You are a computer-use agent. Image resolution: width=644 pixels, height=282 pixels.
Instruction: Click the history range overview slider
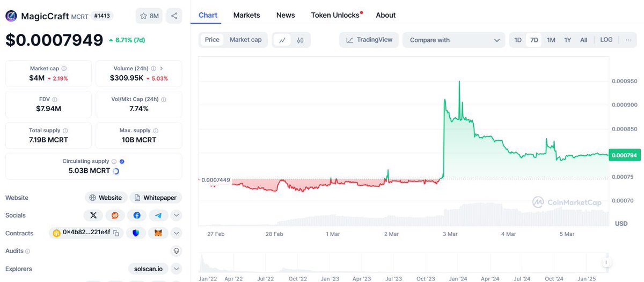(405, 263)
